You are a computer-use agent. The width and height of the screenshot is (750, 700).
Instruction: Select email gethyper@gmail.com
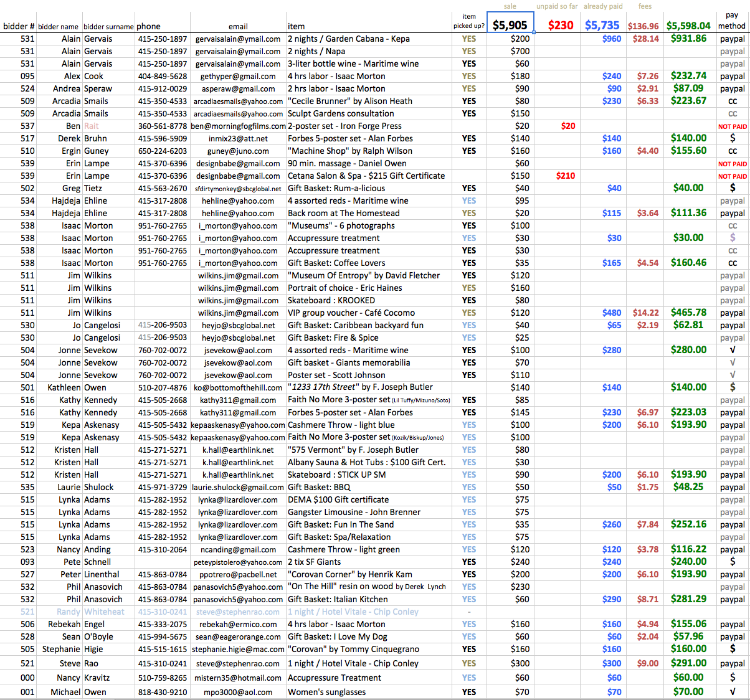pos(238,76)
